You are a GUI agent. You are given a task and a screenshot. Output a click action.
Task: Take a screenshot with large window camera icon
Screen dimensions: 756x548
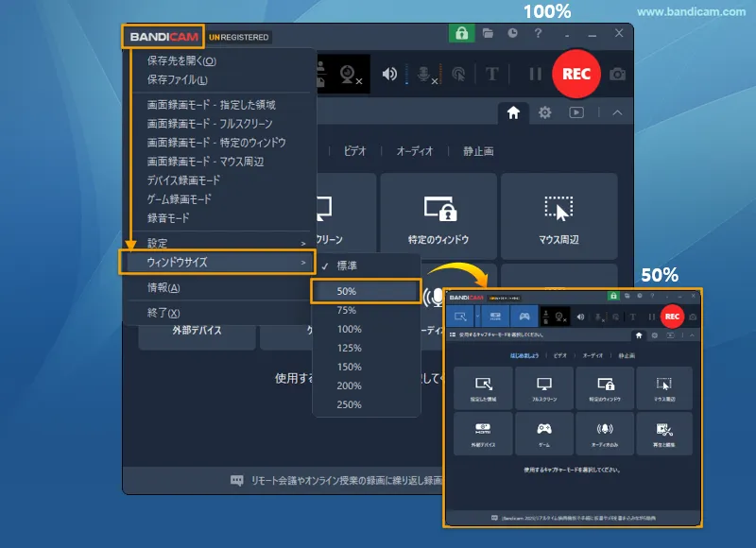(618, 75)
